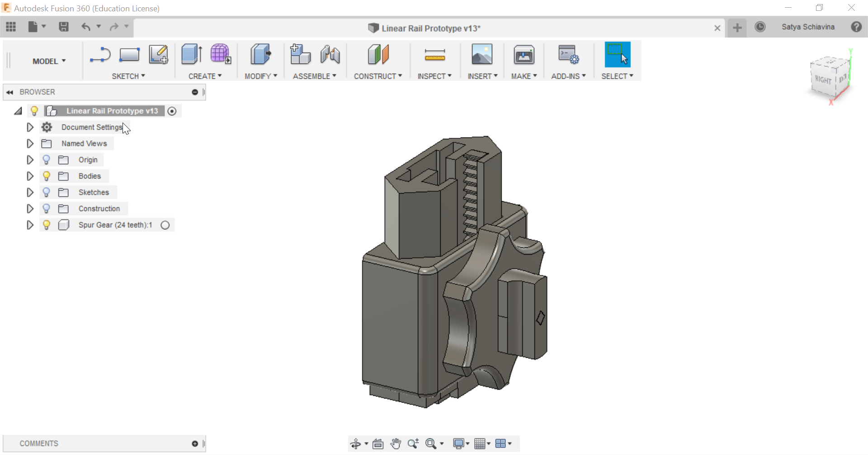Image resolution: width=868 pixels, height=455 pixels.
Task: Select the Press Pull modify icon
Action: click(260, 55)
